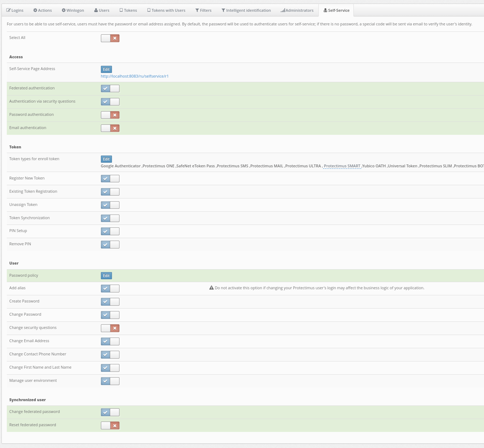Image resolution: width=484 pixels, height=448 pixels.
Task: Toggle the Select All switch
Action: (110, 38)
